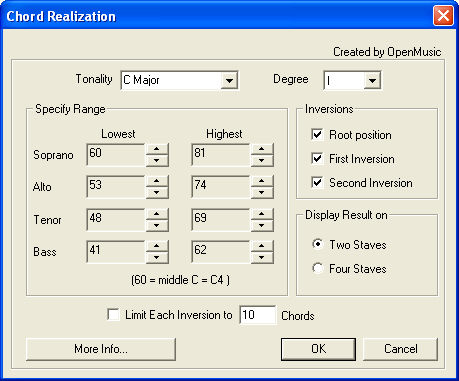Decrease Alto highest value with down arrow
459x381 pixels.
[x=262, y=192]
